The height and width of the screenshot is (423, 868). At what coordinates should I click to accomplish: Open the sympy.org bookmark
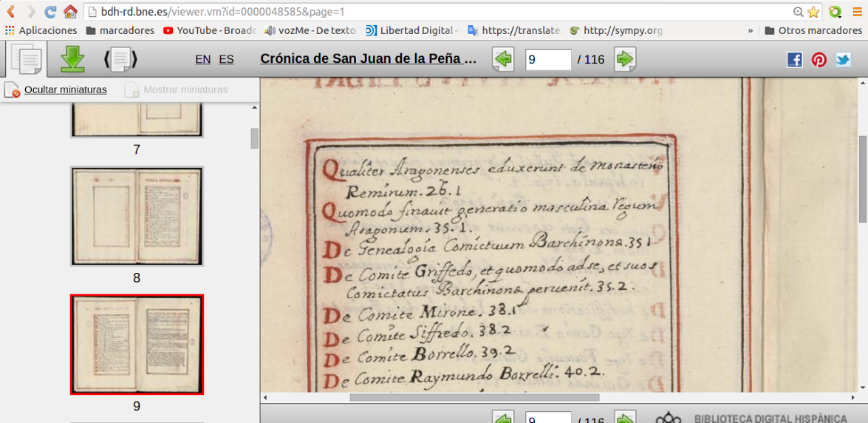pos(616,30)
